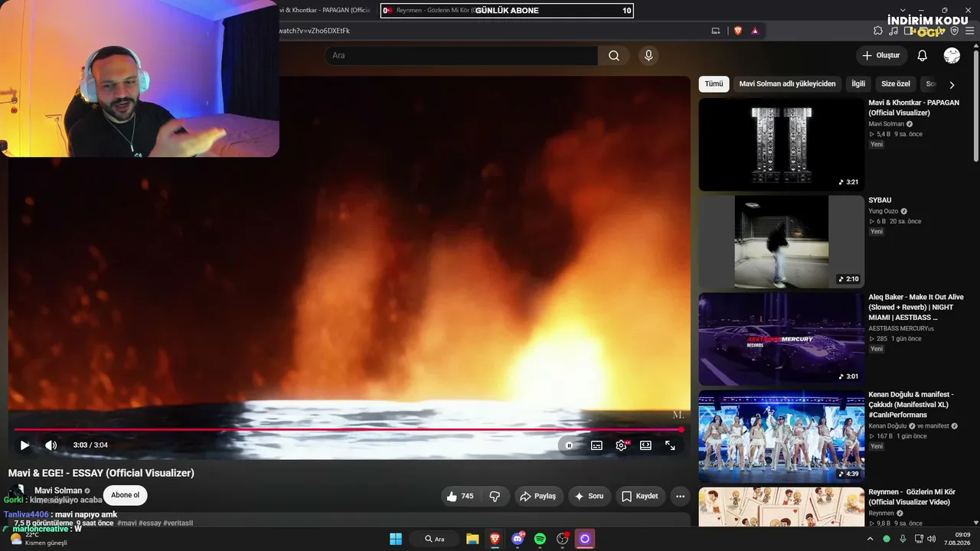This screenshot has height=551, width=980.
Task: Open the player settings gear
Action: pyautogui.click(x=621, y=445)
